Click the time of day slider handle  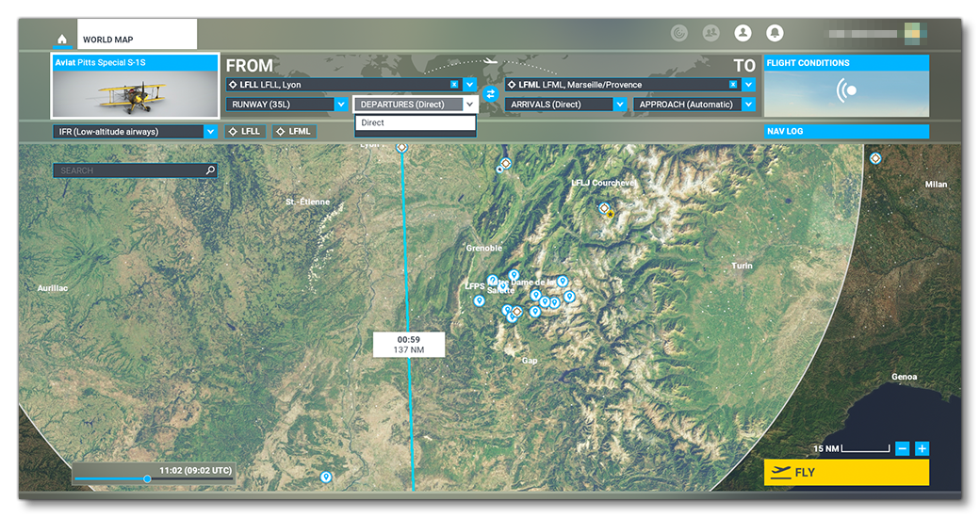click(147, 479)
